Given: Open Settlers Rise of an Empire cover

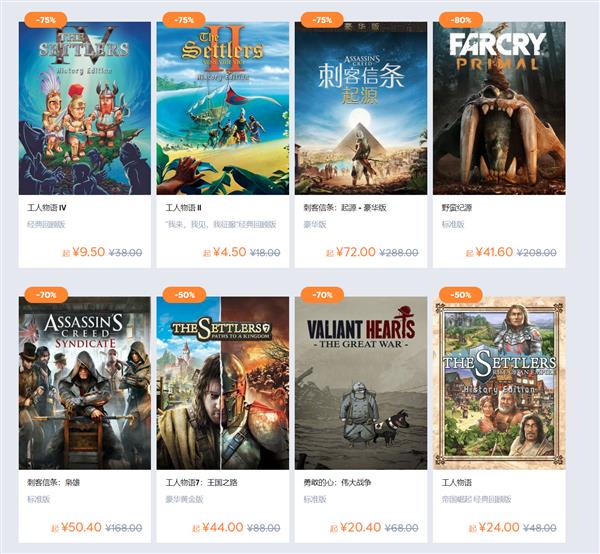Looking at the screenshot, I should coord(499,383).
